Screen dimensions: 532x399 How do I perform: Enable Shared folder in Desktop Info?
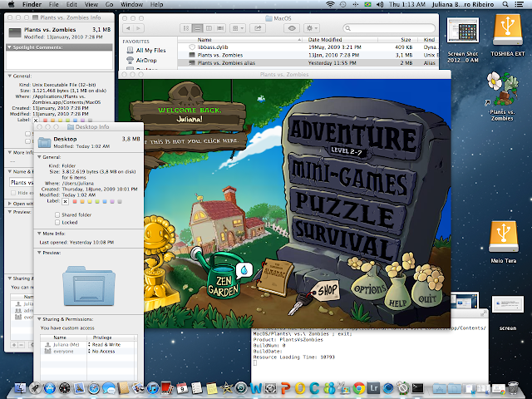point(57,214)
